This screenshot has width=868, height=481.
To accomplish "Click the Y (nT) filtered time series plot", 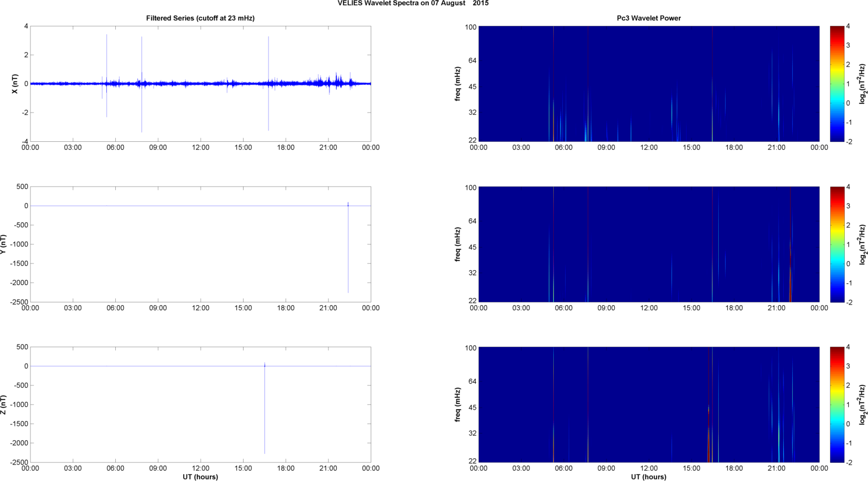I will (x=201, y=244).
